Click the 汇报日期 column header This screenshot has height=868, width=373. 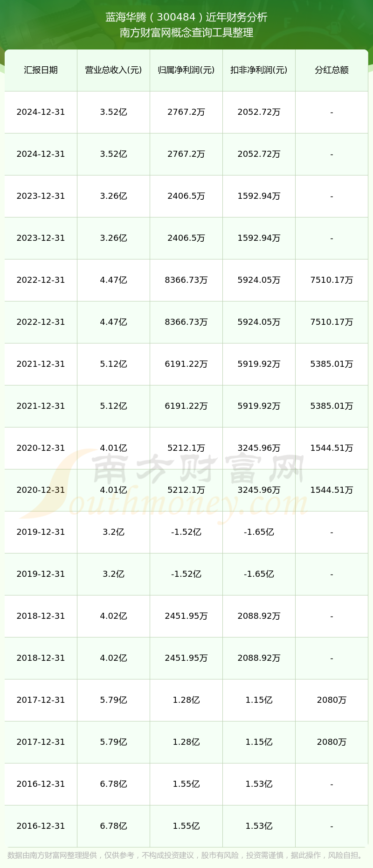point(41,70)
